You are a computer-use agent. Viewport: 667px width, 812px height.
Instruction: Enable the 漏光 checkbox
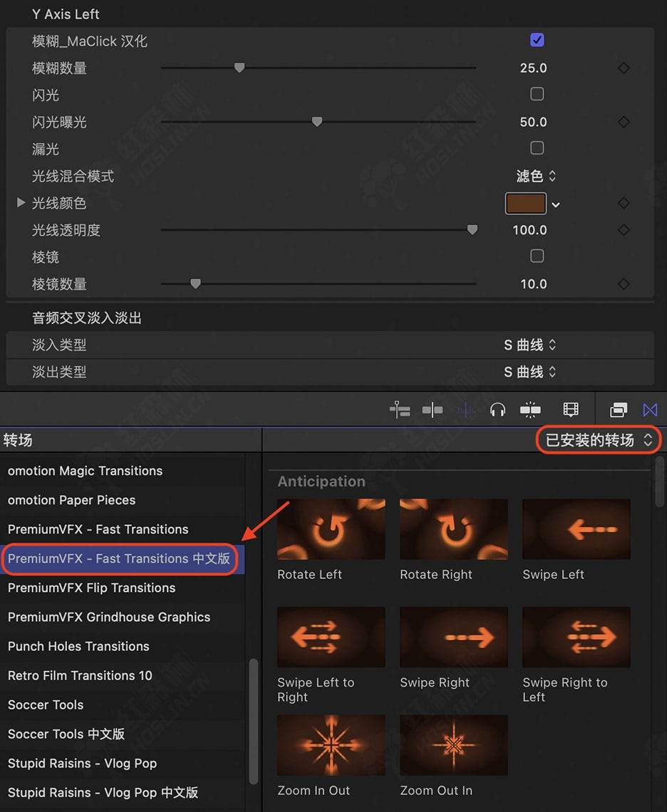pyautogui.click(x=537, y=148)
